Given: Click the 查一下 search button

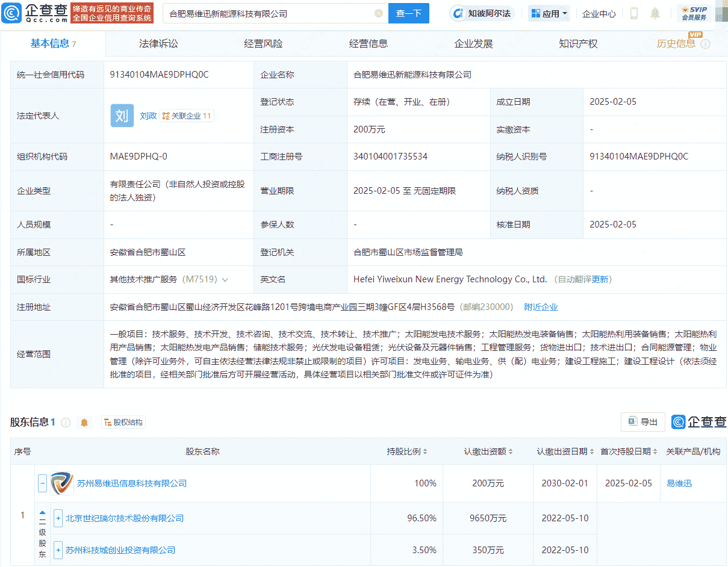Looking at the screenshot, I should pyautogui.click(x=408, y=13).
